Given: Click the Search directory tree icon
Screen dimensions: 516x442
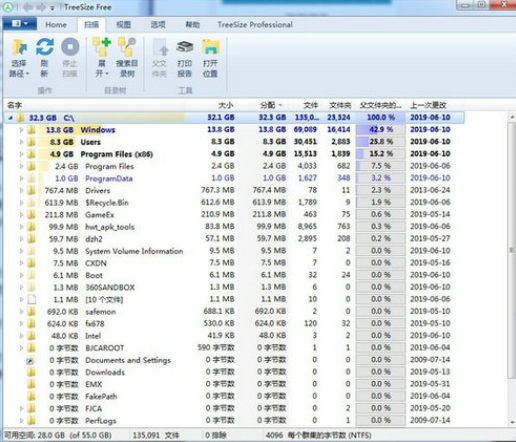Looking at the screenshot, I should (127, 47).
